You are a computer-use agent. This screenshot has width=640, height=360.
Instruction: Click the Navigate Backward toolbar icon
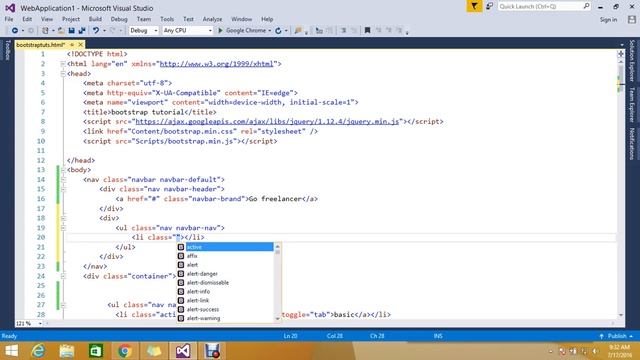tap(15, 31)
